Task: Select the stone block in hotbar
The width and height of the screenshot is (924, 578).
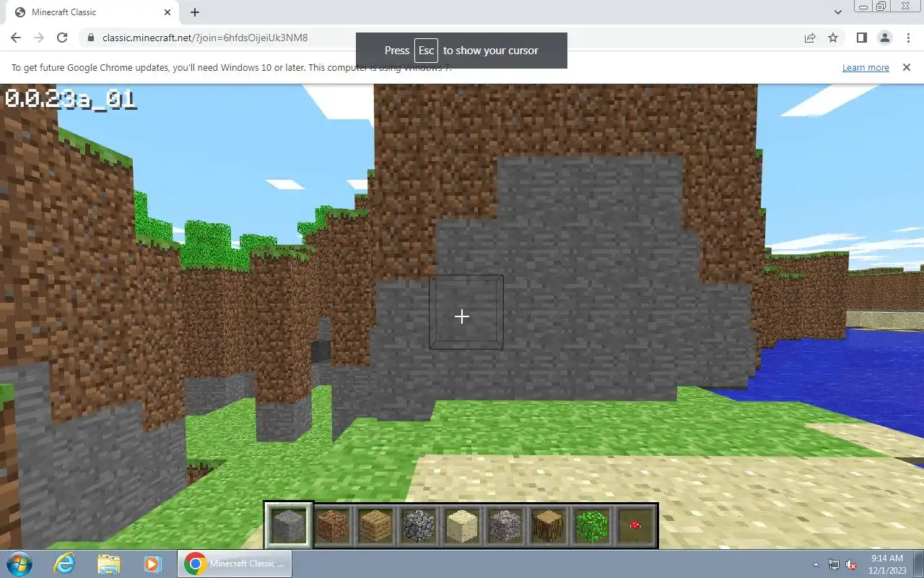Action: pyautogui.click(x=289, y=525)
